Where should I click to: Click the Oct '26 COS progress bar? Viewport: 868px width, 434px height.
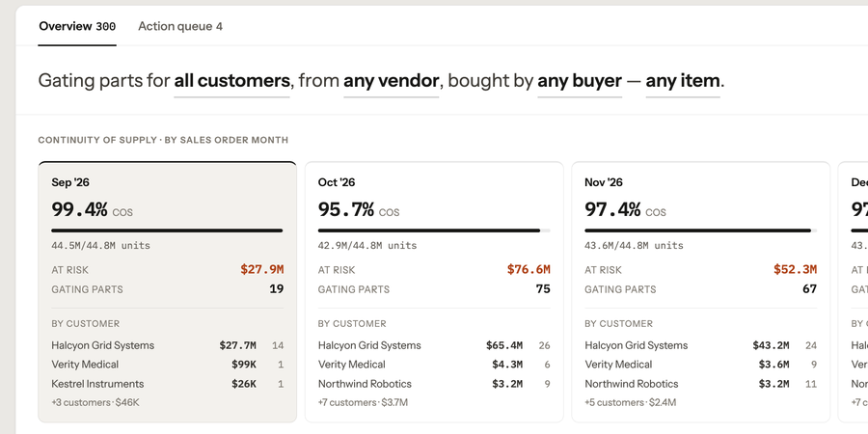[434, 231]
